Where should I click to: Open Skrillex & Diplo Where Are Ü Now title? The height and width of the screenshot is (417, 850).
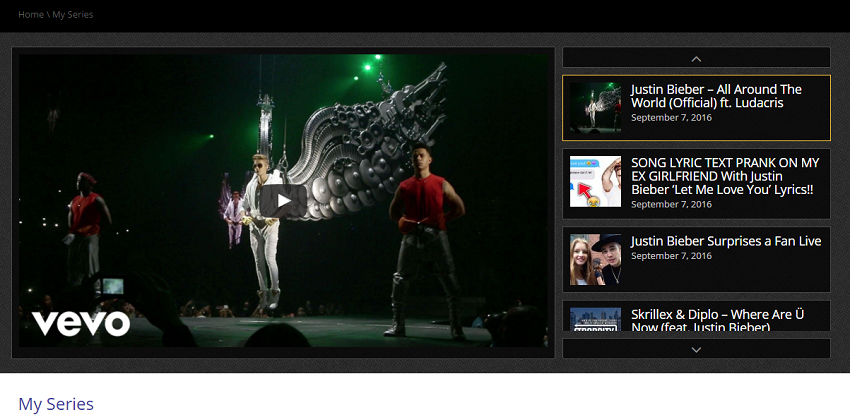(x=717, y=320)
